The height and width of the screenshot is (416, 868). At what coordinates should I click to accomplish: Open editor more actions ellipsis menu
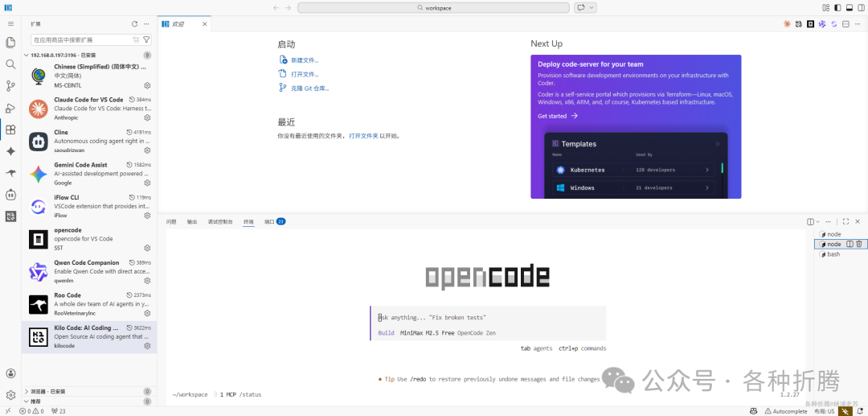pos(858,24)
